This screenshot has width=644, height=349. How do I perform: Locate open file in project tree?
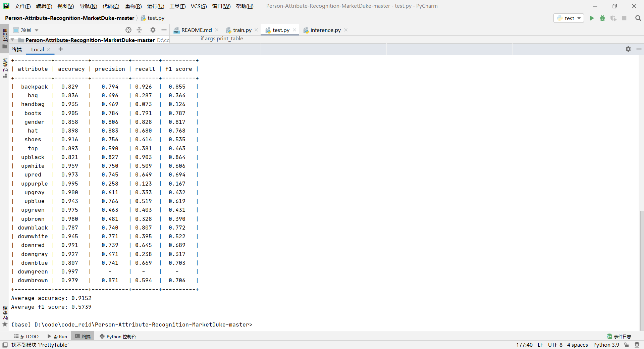[x=128, y=30]
